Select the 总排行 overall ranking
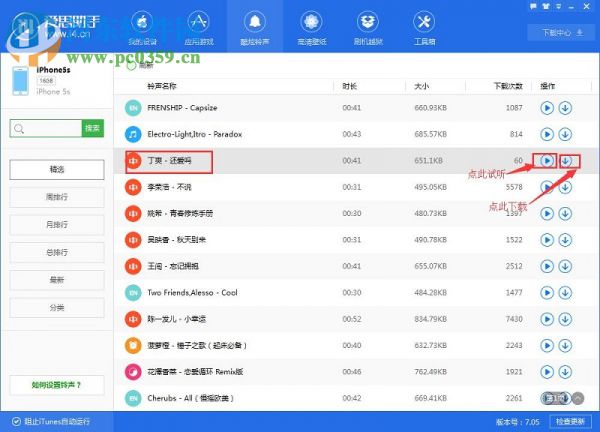 pyautogui.click(x=57, y=252)
